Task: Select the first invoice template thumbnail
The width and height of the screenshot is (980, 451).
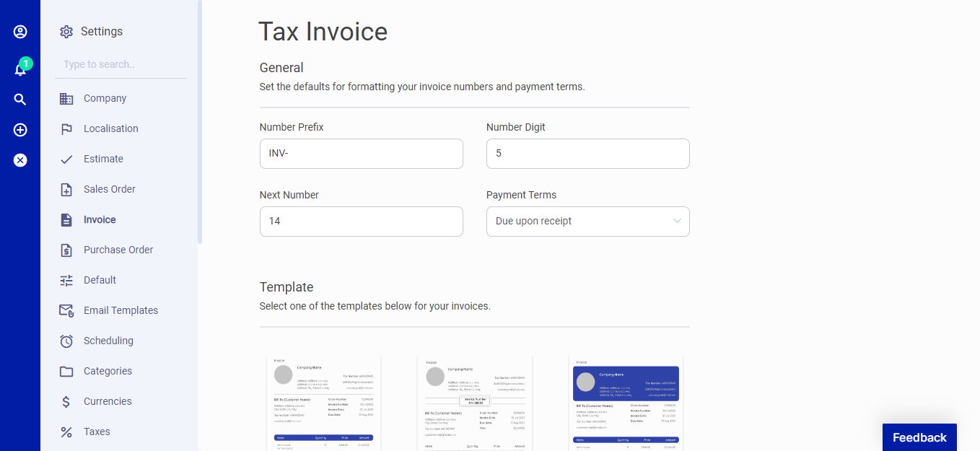Action: tap(323, 403)
